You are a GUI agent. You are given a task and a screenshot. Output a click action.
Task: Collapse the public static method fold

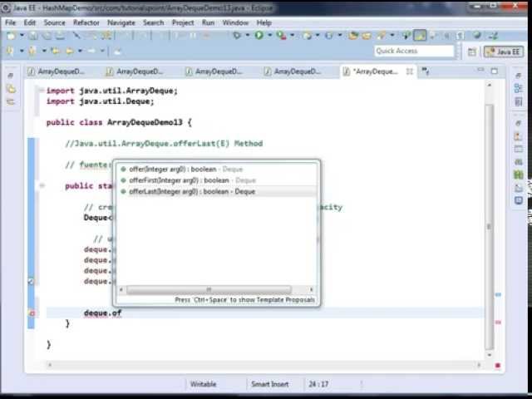click(x=42, y=185)
